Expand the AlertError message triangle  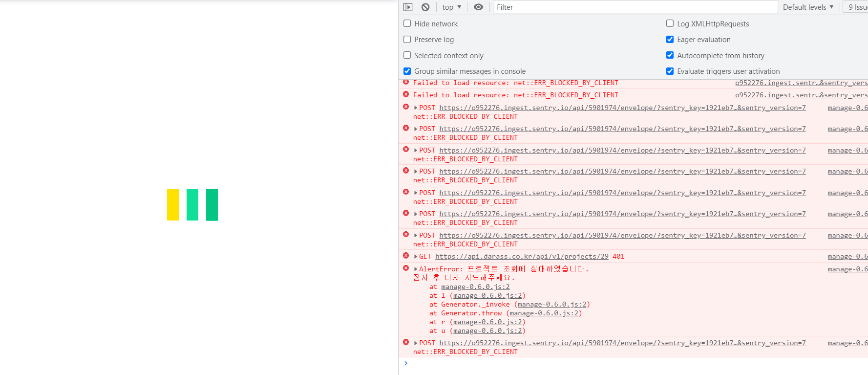[416, 269]
